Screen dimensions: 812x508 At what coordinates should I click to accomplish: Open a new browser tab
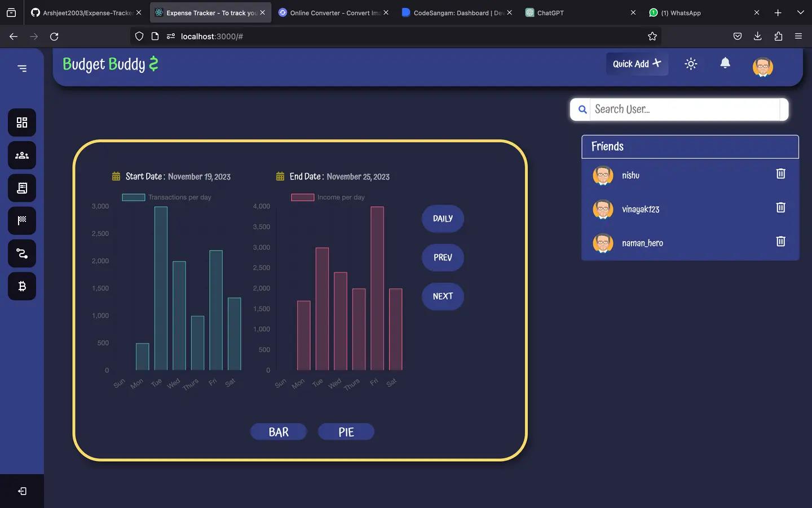coord(778,12)
